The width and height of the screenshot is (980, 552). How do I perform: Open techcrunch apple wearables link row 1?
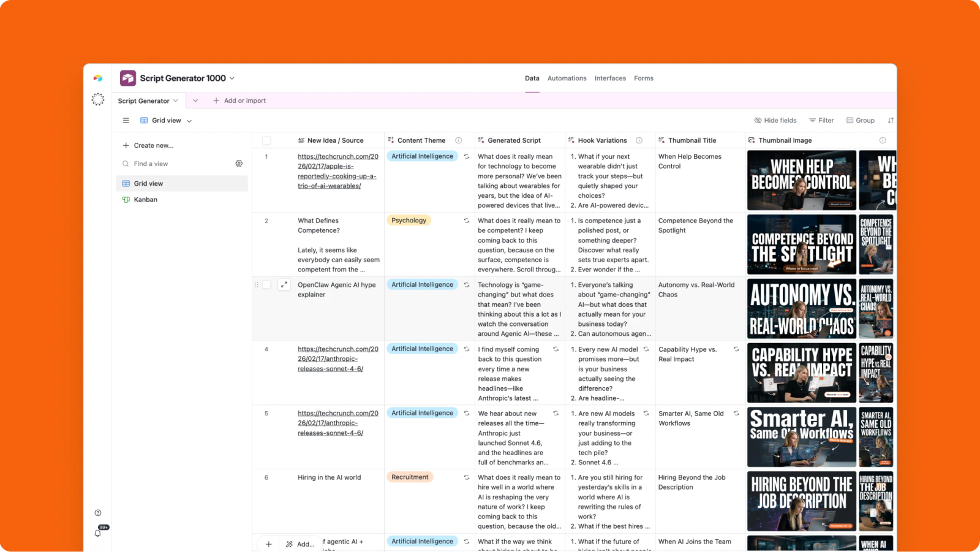[x=338, y=171]
